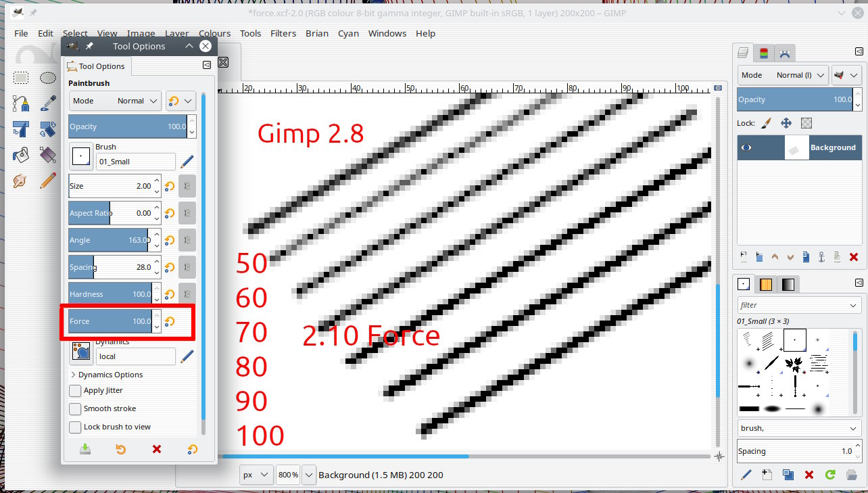The height and width of the screenshot is (493, 868).
Task: Raise the Background layer one step
Action: (775, 257)
